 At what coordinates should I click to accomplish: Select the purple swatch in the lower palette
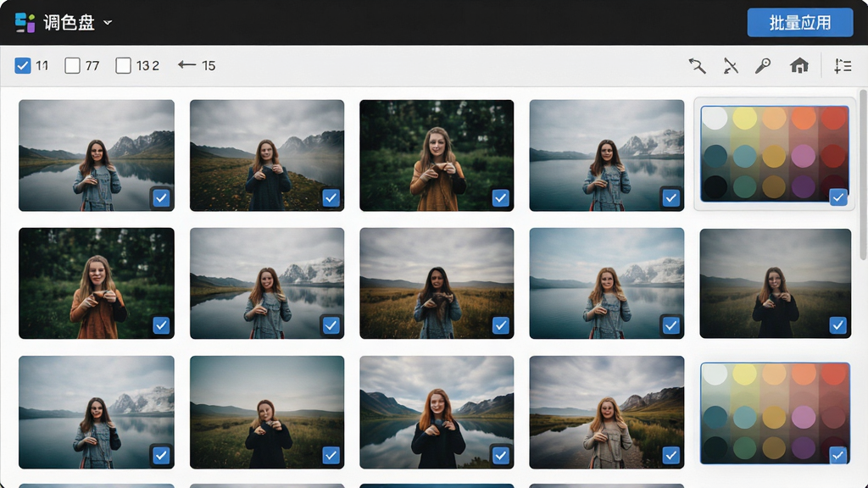click(804, 447)
